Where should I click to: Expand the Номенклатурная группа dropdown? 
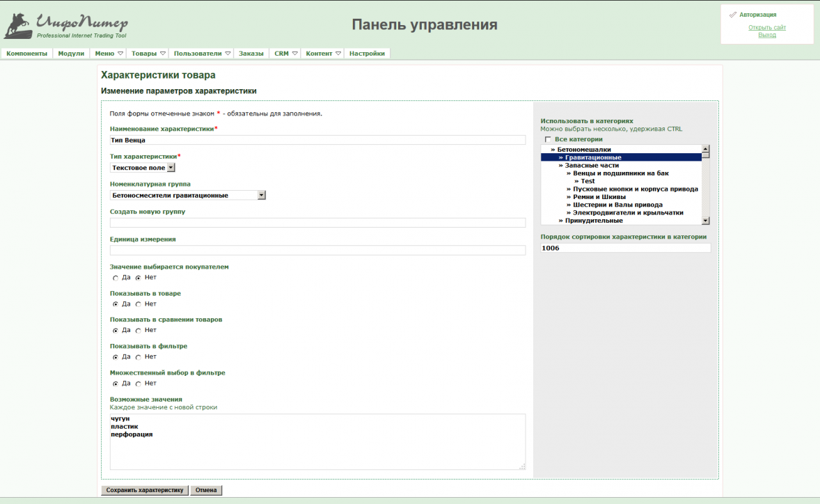point(262,196)
